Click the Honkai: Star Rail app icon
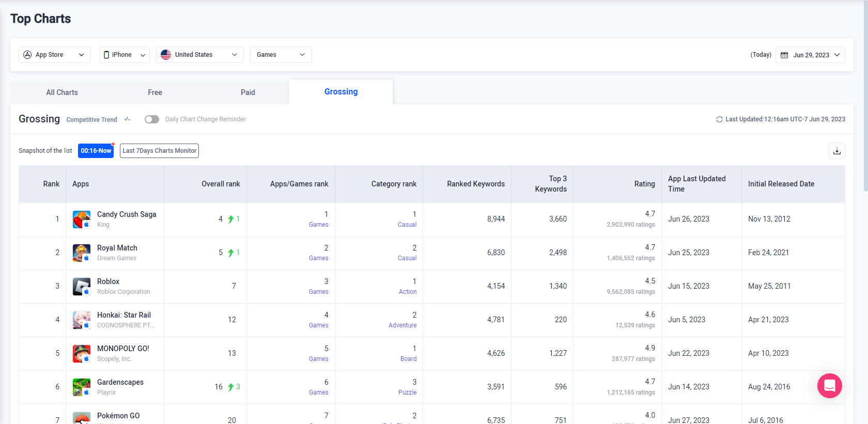Image resolution: width=868 pixels, height=424 pixels. click(x=82, y=320)
